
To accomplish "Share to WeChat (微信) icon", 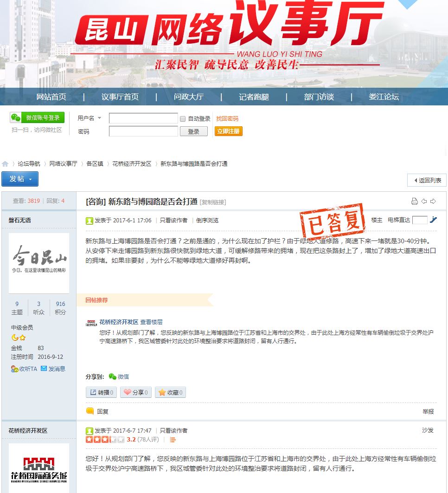I will point(113,376).
